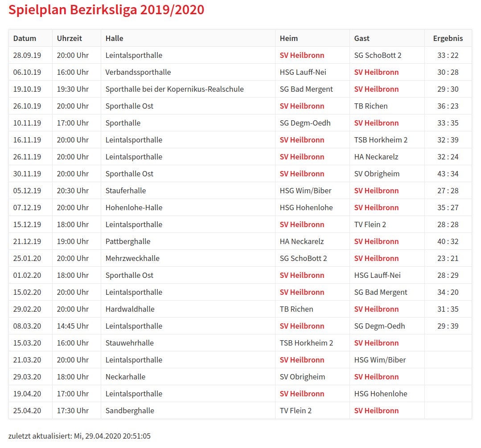This screenshot has width=481, height=448.
Task: Click TV Flein 2 in the 25.04.20 row
Action: point(296,411)
